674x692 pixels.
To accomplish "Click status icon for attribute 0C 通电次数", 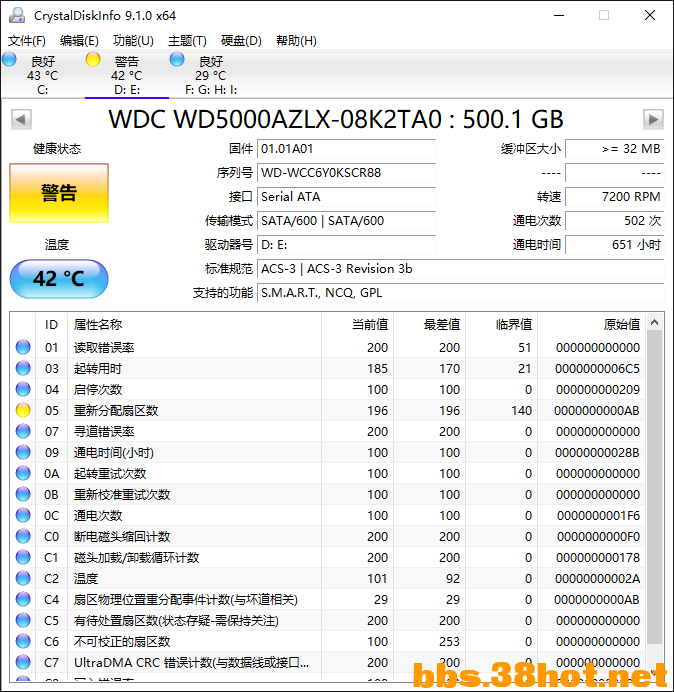I will pos(23,515).
